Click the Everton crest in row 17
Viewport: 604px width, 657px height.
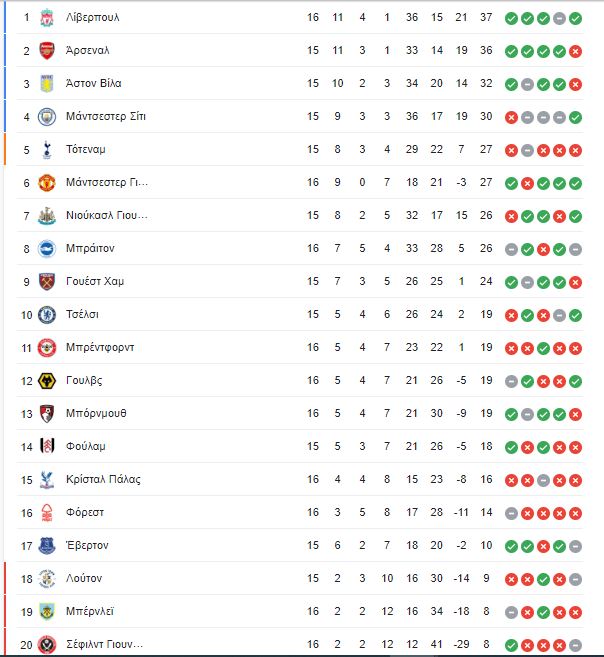[x=47, y=546]
